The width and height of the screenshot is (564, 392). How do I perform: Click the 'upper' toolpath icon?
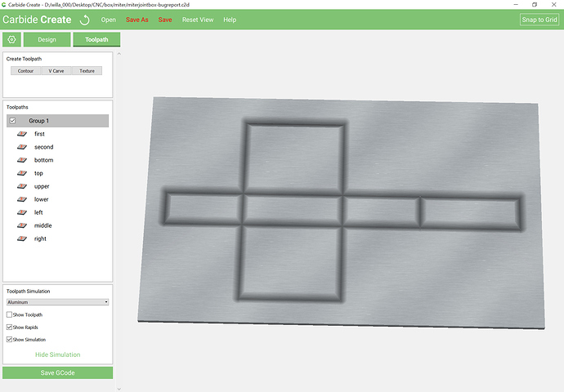pos(22,186)
